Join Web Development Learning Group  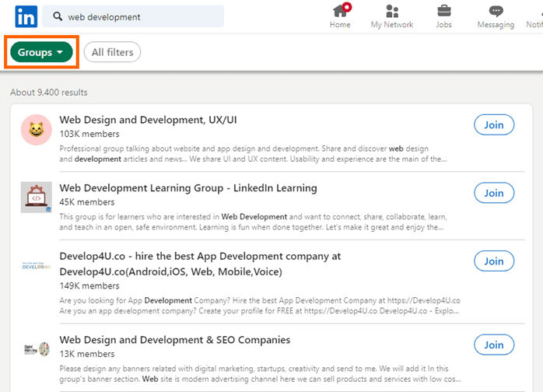point(494,193)
